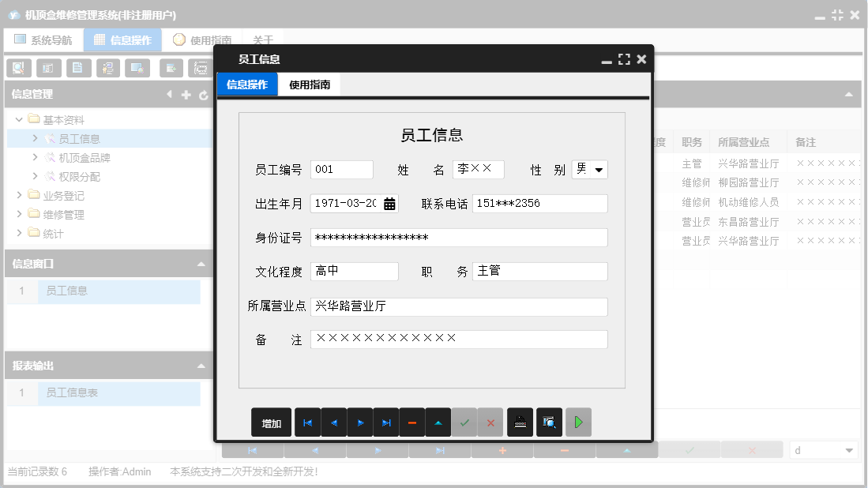
Task: Select the magnifier search icon in the toolbar
Action: coord(17,68)
